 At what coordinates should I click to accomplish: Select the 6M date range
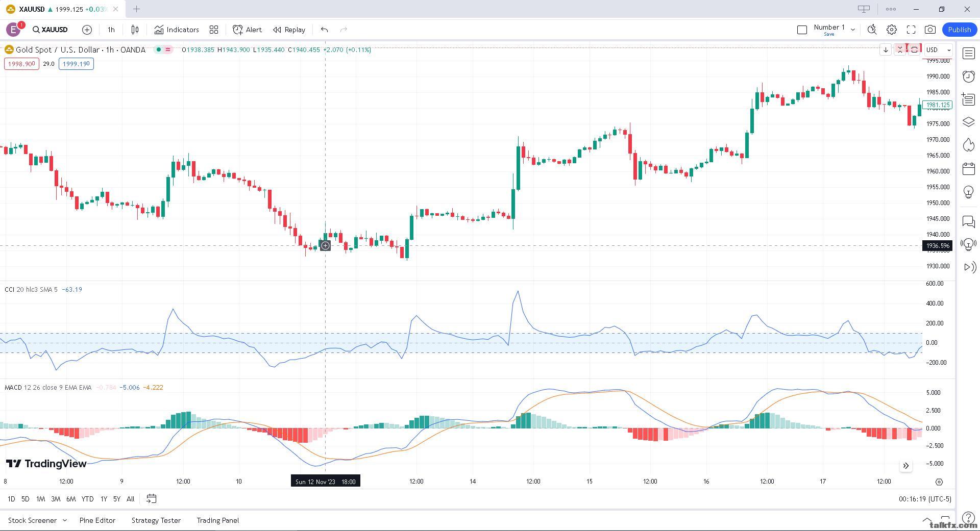(x=71, y=499)
